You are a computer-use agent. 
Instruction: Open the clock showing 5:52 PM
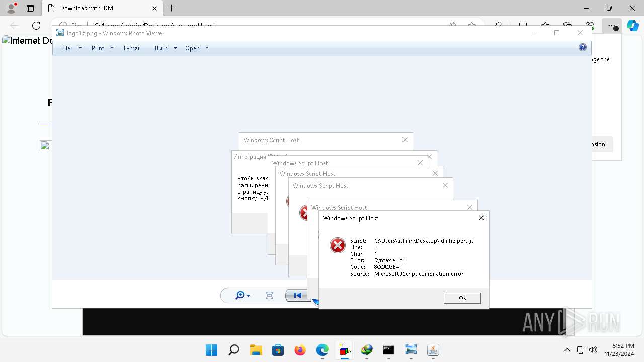click(620, 350)
